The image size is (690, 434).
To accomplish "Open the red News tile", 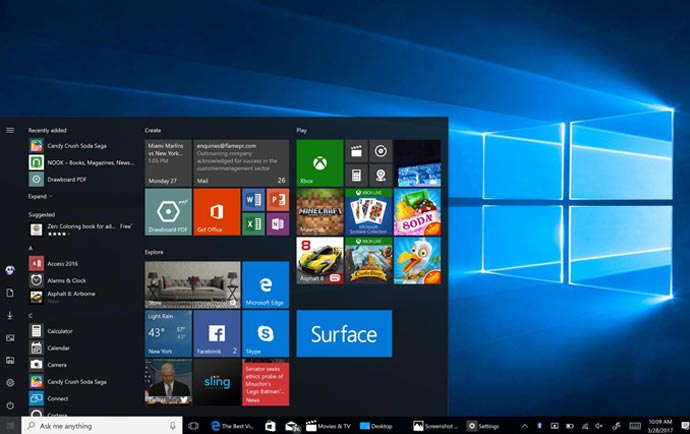I will [x=265, y=382].
